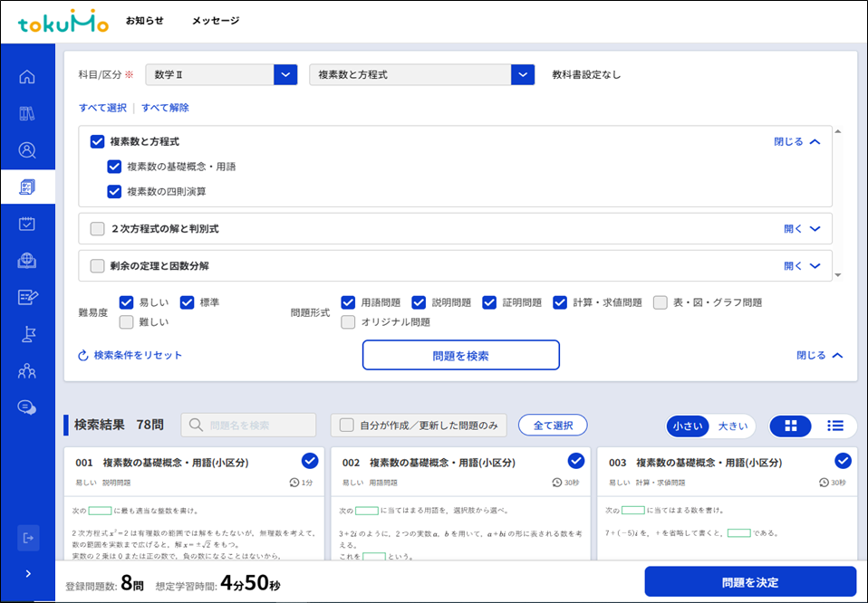Open the home icon in sidebar
The height and width of the screenshot is (603, 868).
[x=27, y=77]
